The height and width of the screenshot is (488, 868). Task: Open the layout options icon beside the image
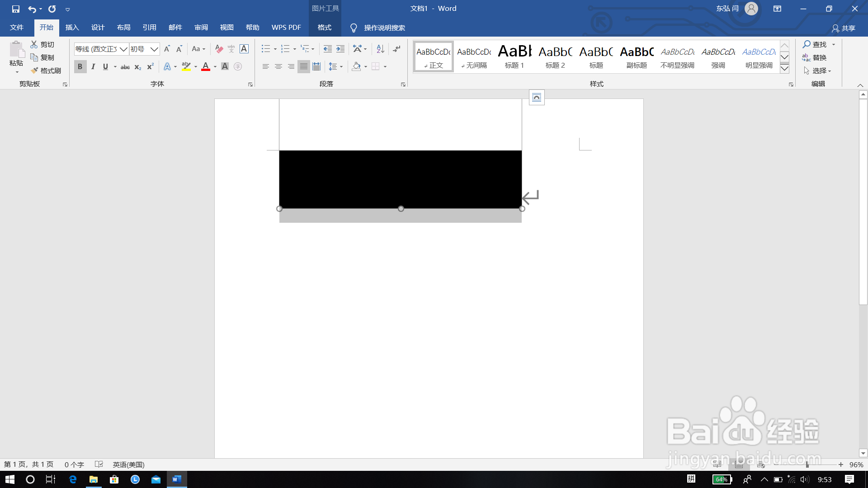point(537,97)
